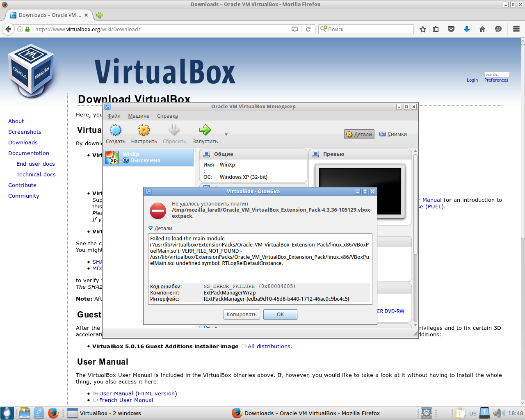
Task: Open Downloads sidebar link
Action: pos(23,143)
